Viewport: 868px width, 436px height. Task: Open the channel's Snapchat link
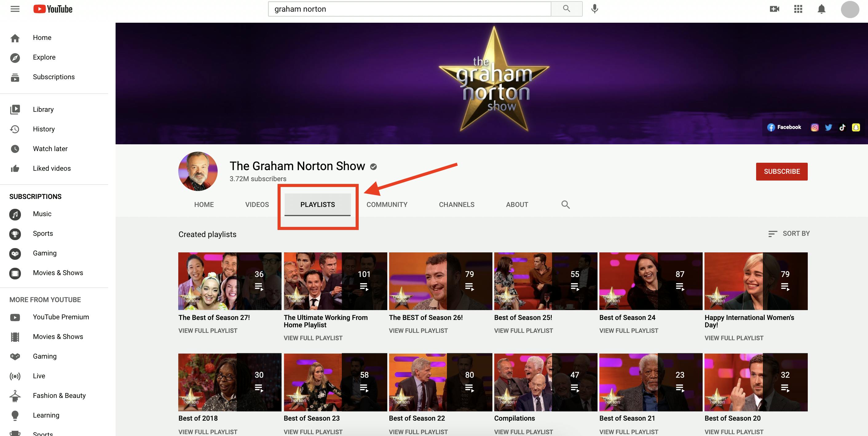coord(856,127)
